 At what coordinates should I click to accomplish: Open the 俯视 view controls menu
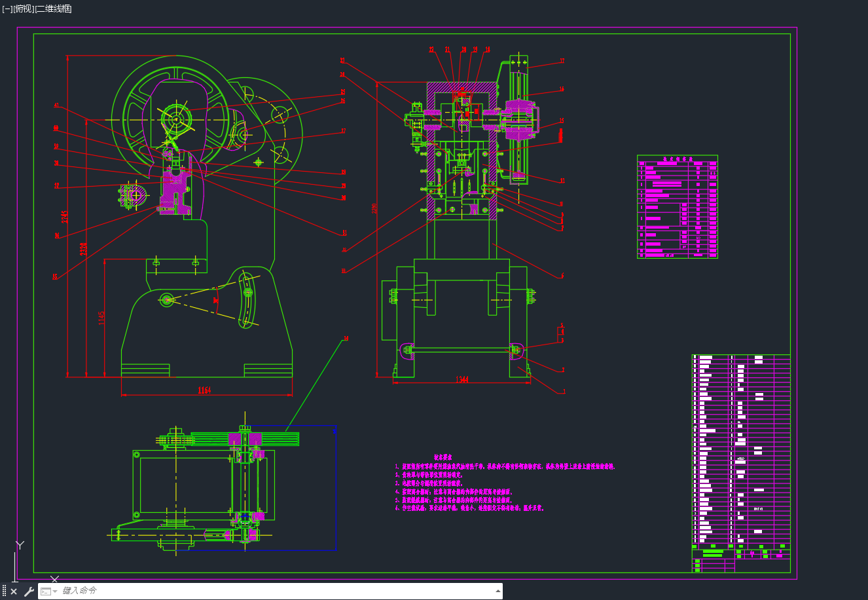pos(23,9)
